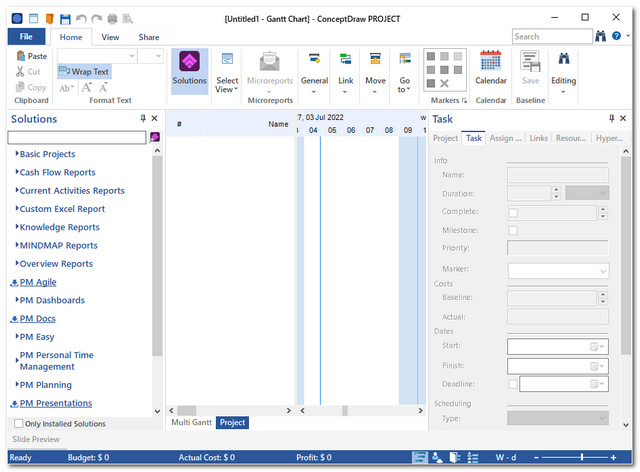640x472 pixels.
Task: Click the Paste clipboard icon
Action: [30, 56]
